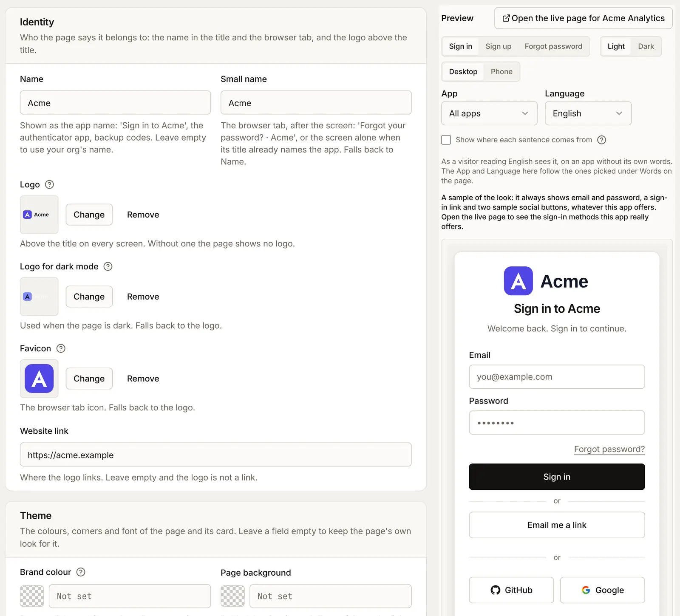680x616 pixels.
Task: Click the preview Password field
Action: (557, 423)
